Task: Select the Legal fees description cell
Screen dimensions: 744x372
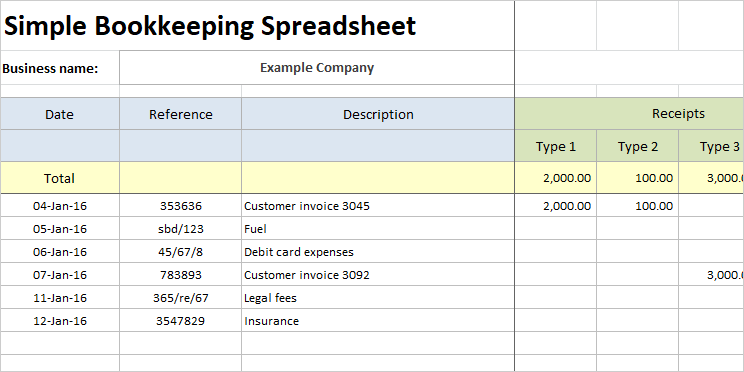Action: 378,298
